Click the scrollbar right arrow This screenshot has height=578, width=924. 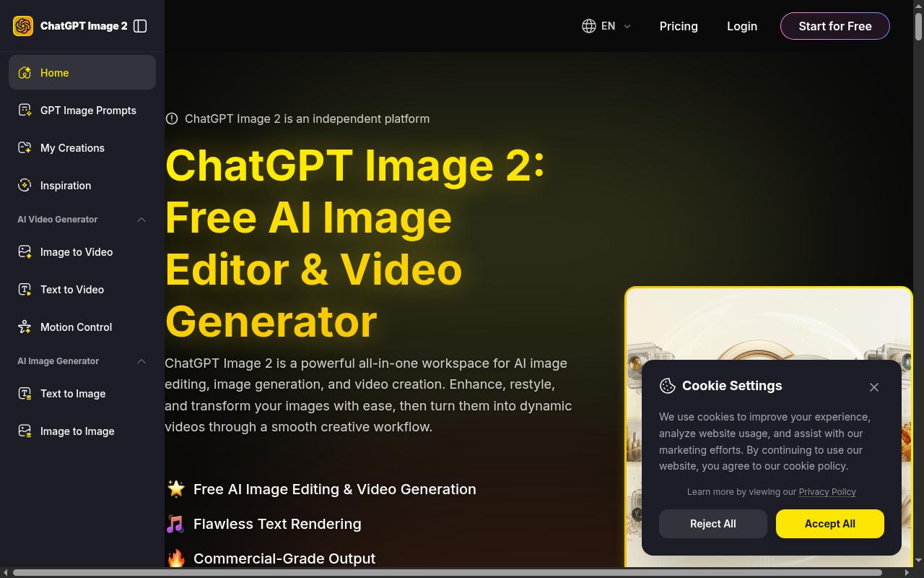click(907, 573)
